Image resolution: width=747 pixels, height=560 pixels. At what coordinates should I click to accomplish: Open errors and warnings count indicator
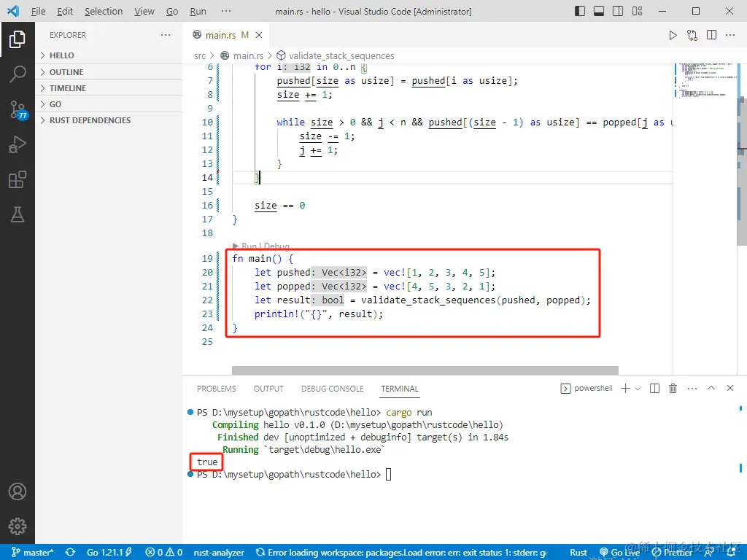coord(164,553)
